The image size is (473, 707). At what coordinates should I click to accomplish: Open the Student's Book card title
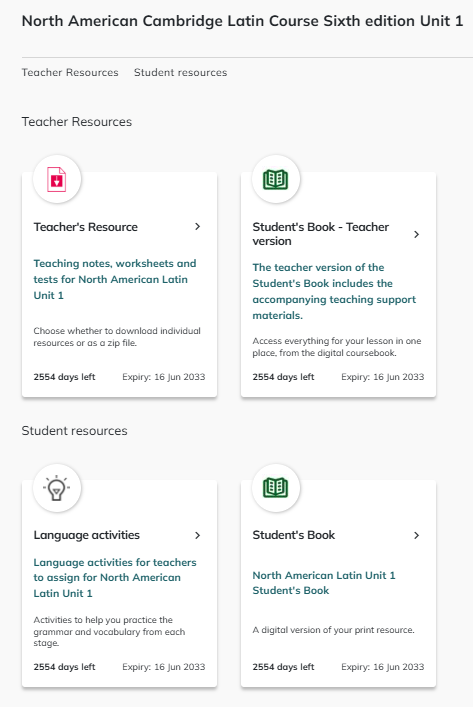[294, 535]
